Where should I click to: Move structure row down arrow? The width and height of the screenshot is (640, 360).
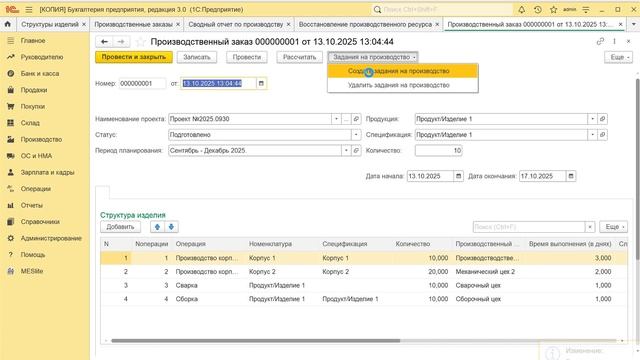(171, 227)
